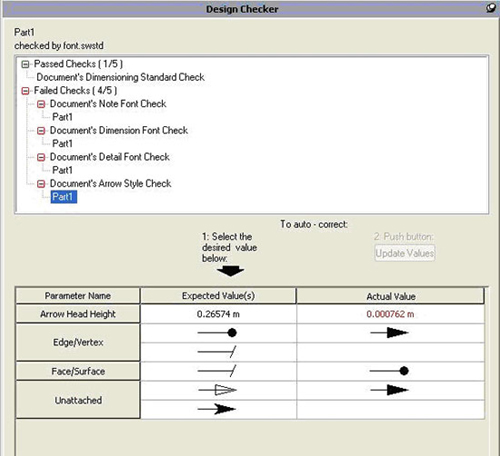Click Face/Surface actual value dot arrow
Viewport: 500px width, 456px height.
click(389, 371)
